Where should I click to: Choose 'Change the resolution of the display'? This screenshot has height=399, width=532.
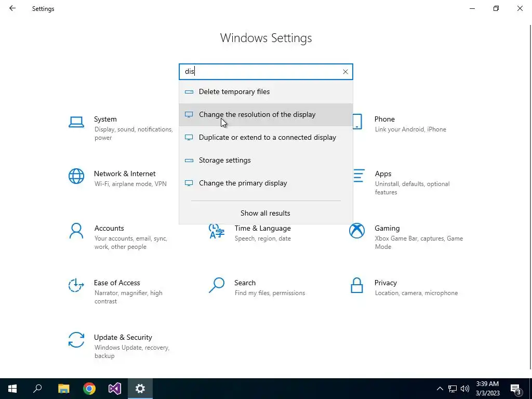coord(266,115)
